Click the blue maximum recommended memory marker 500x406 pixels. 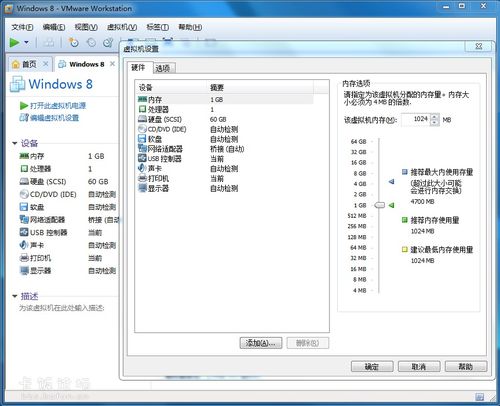(x=392, y=182)
